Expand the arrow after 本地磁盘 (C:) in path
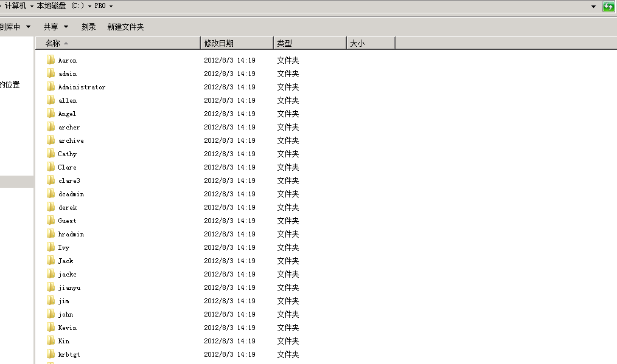Screen dimensions: 617x364 tap(89, 6)
